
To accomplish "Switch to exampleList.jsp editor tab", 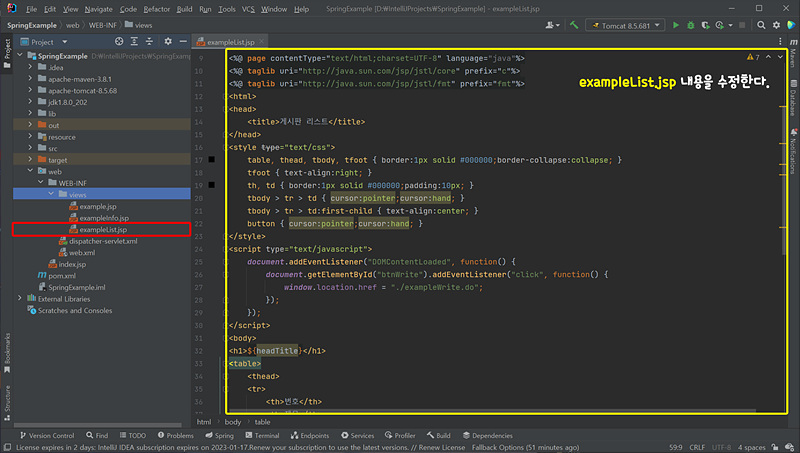I will click(231, 42).
